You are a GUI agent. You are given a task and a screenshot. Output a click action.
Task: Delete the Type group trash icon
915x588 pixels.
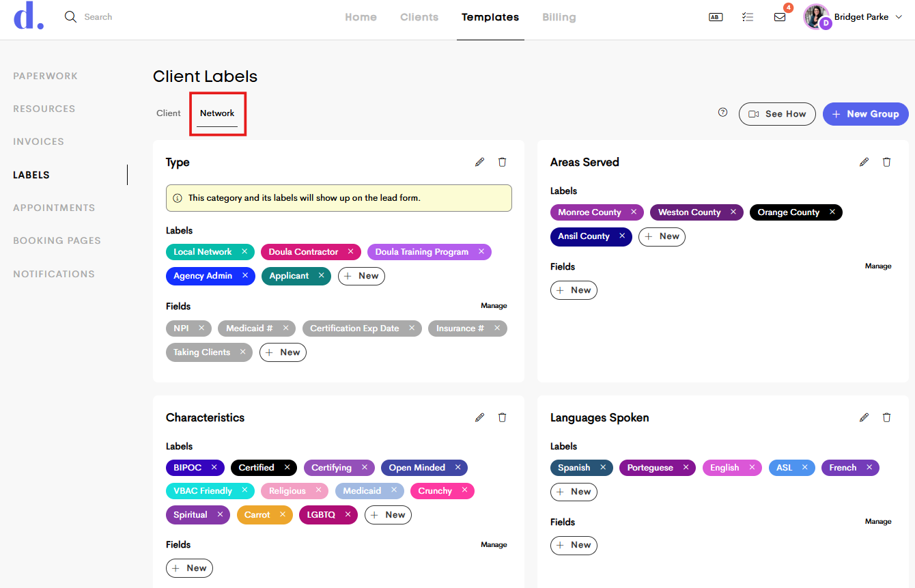(503, 162)
